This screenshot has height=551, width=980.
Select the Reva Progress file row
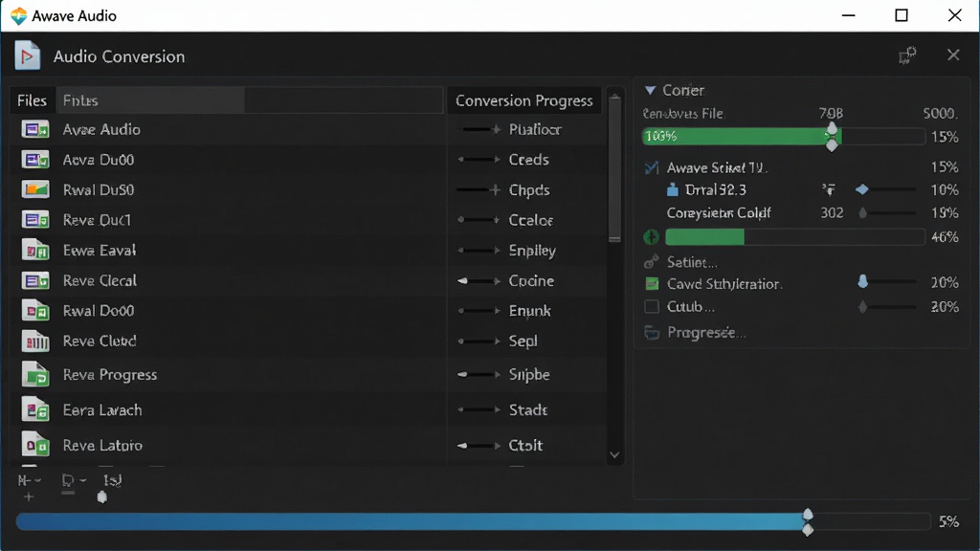226,374
